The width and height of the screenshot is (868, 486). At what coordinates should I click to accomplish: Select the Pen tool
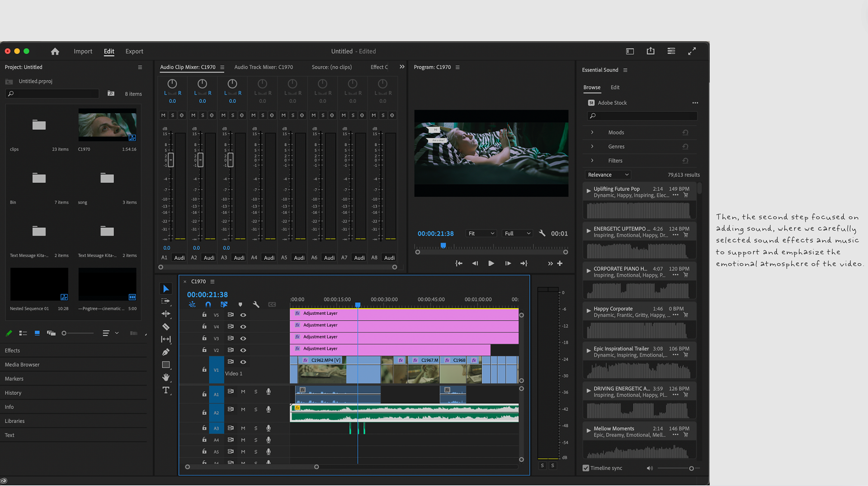point(166,352)
